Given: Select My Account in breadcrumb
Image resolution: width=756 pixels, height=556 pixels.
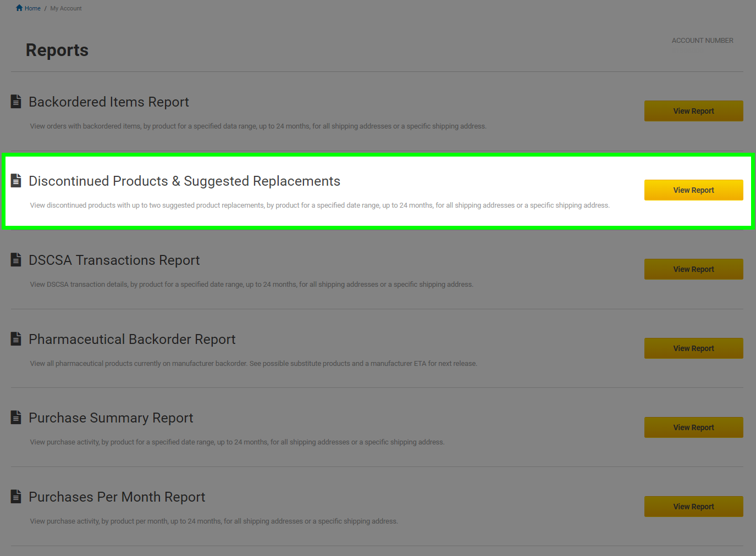Looking at the screenshot, I should click(x=66, y=8).
